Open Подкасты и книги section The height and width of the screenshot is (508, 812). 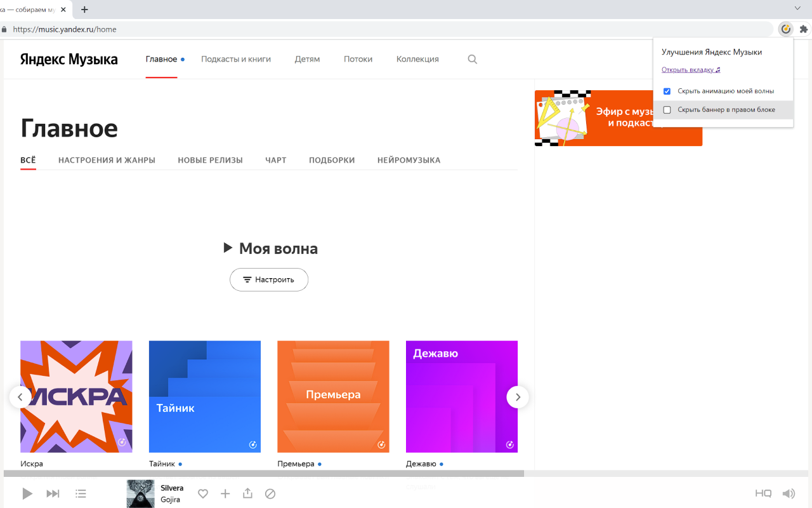(x=236, y=59)
